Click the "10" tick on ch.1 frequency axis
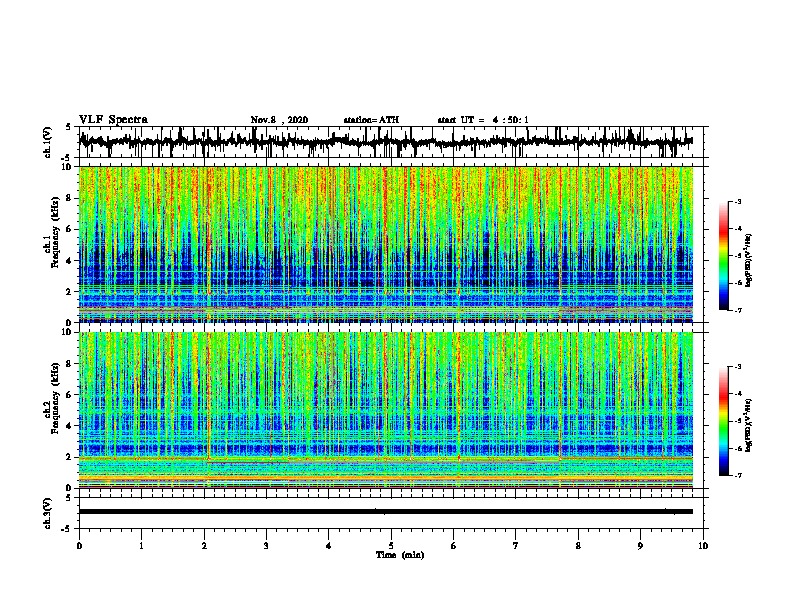The image size is (792, 612). click(x=68, y=167)
